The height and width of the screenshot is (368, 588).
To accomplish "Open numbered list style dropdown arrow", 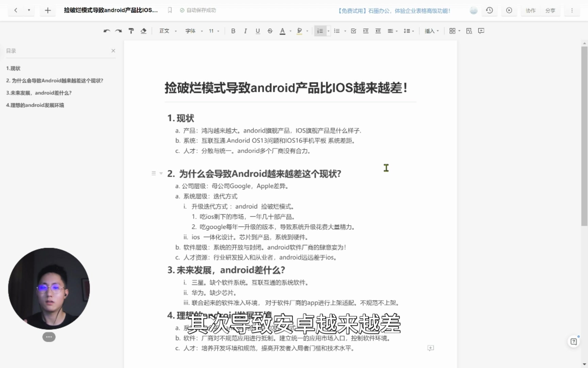I will point(328,31).
